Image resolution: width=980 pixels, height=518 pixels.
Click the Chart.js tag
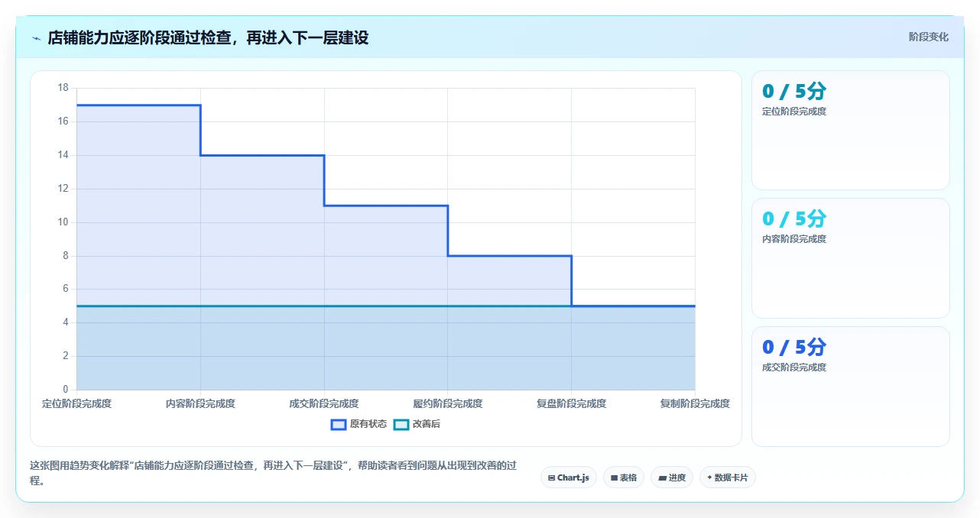coord(569,478)
